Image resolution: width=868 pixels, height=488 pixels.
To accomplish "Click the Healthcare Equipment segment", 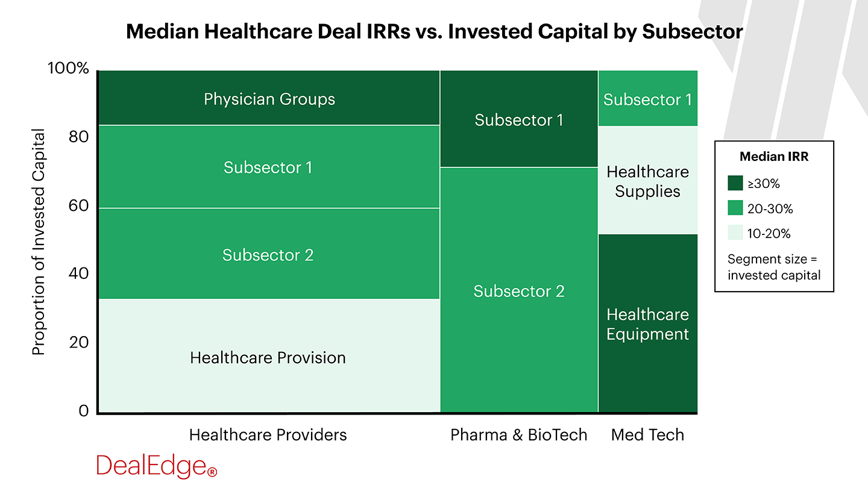I will click(647, 324).
